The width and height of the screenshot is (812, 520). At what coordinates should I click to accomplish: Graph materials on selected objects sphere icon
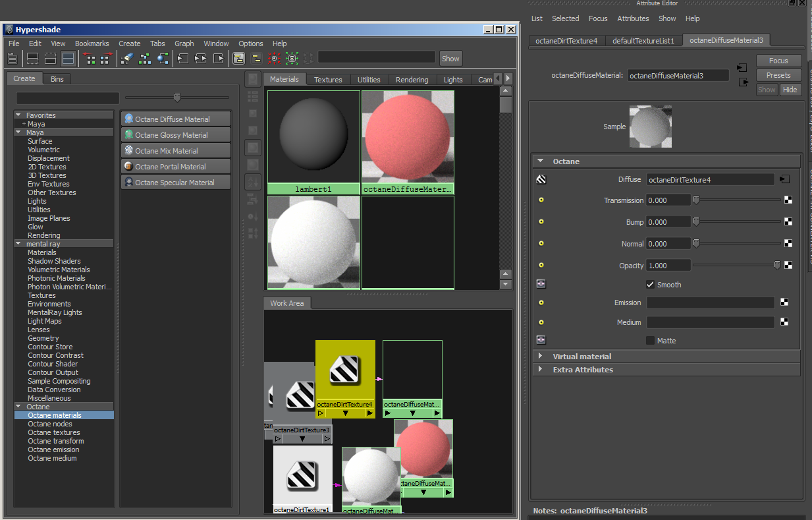(163, 59)
